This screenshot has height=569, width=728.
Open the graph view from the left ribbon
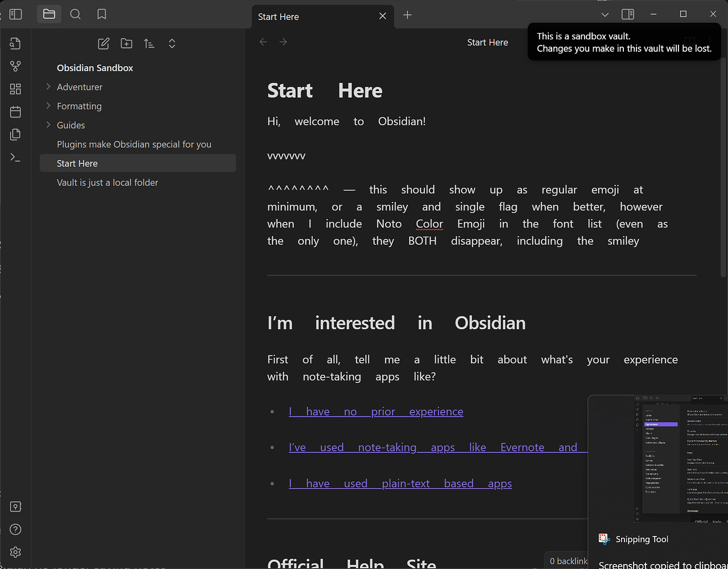point(15,66)
